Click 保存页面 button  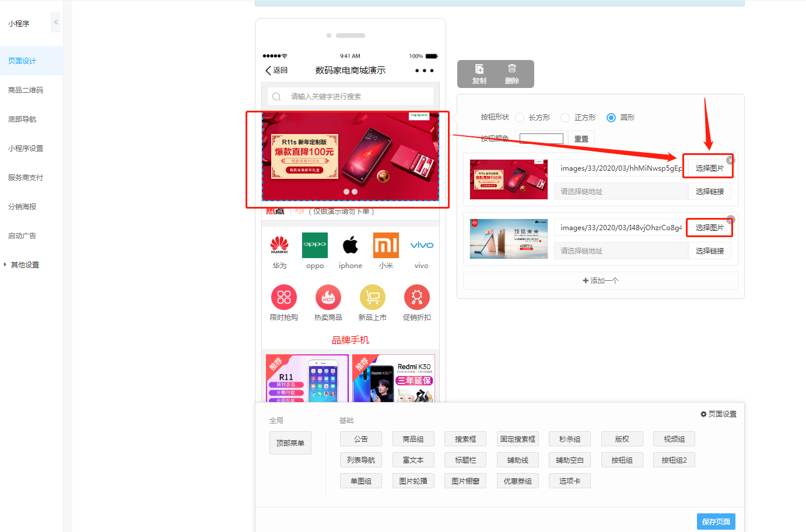[x=716, y=522]
